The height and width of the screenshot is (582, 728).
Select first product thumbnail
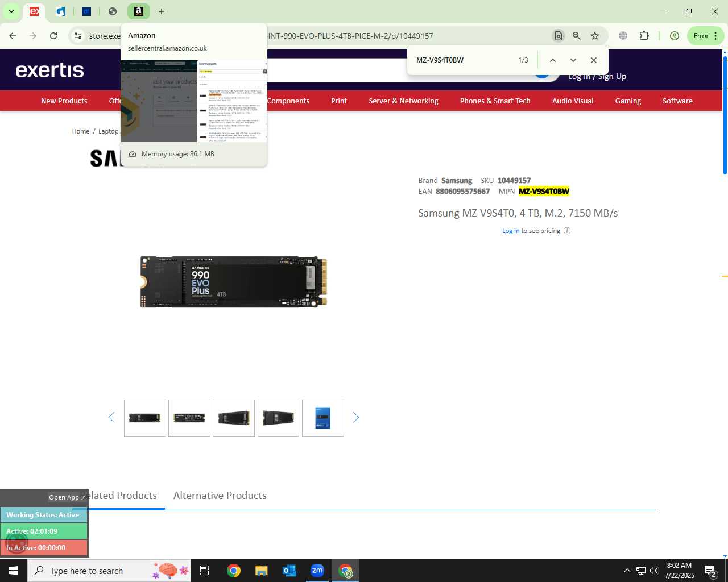(x=145, y=418)
